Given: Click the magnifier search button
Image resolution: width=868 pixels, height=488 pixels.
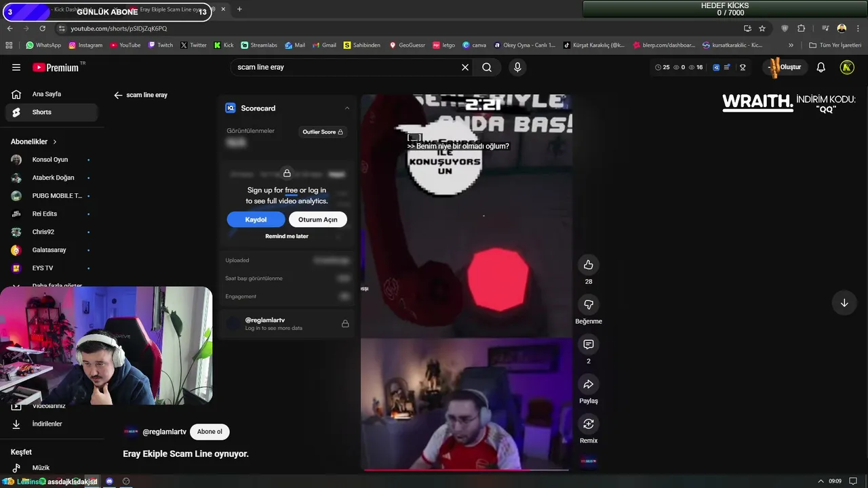Looking at the screenshot, I should pyautogui.click(x=487, y=67).
